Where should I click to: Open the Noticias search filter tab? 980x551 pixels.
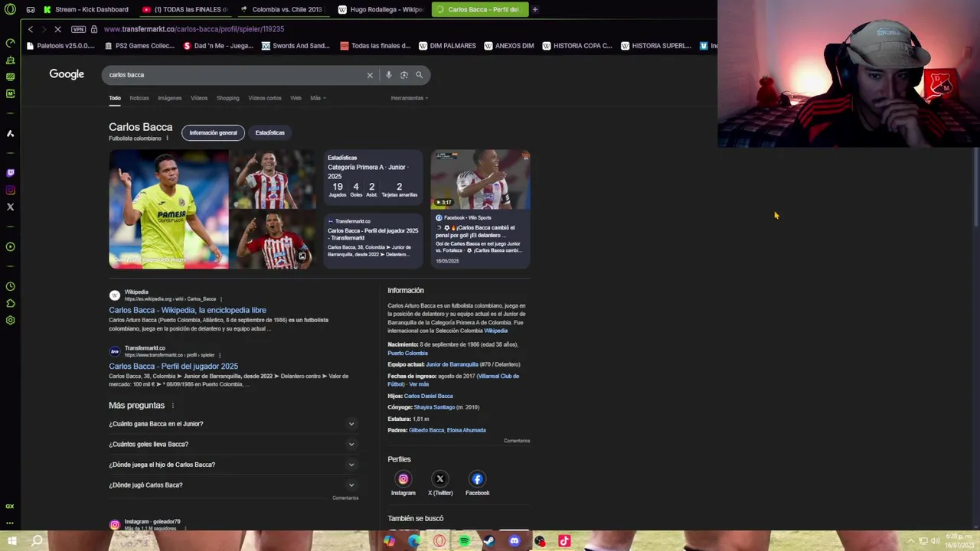point(139,98)
